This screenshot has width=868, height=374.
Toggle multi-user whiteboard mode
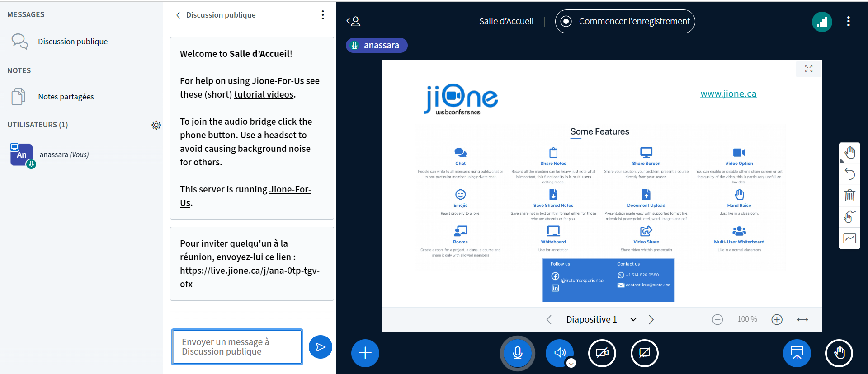(x=850, y=217)
